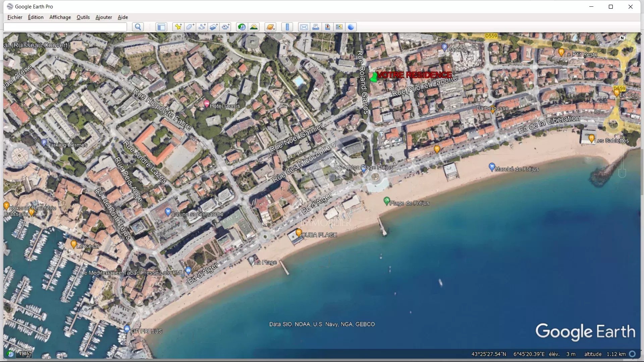The width and height of the screenshot is (644, 362).
Task: Open the Fichier menu
Action: point(15,17)
